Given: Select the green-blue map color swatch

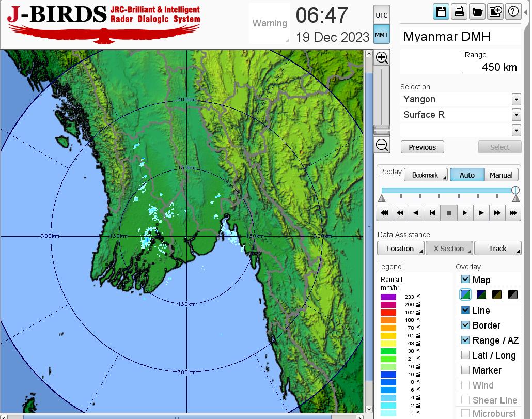Looking at the screenshot, I should pyautogui.click(x=465, y=295).
